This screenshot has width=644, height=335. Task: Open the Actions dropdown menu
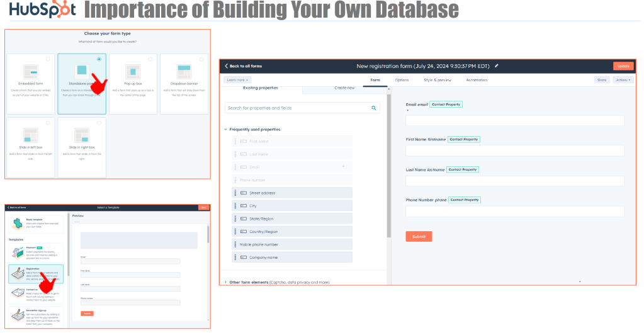pyautogui.click(x=623, y=80)
